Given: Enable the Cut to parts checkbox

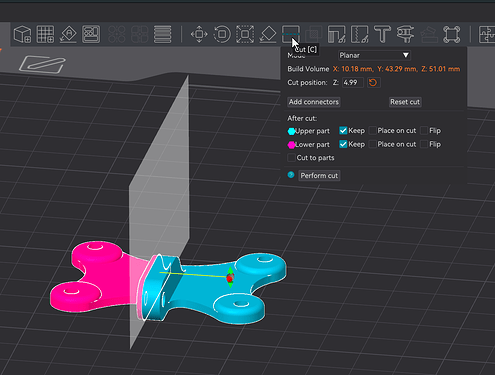Looking at the screenshot, I should pos(291,158).
